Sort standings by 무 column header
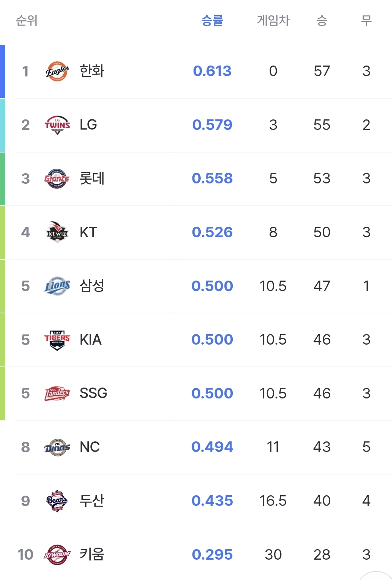The image size is (392, 580). pos(366,20)
